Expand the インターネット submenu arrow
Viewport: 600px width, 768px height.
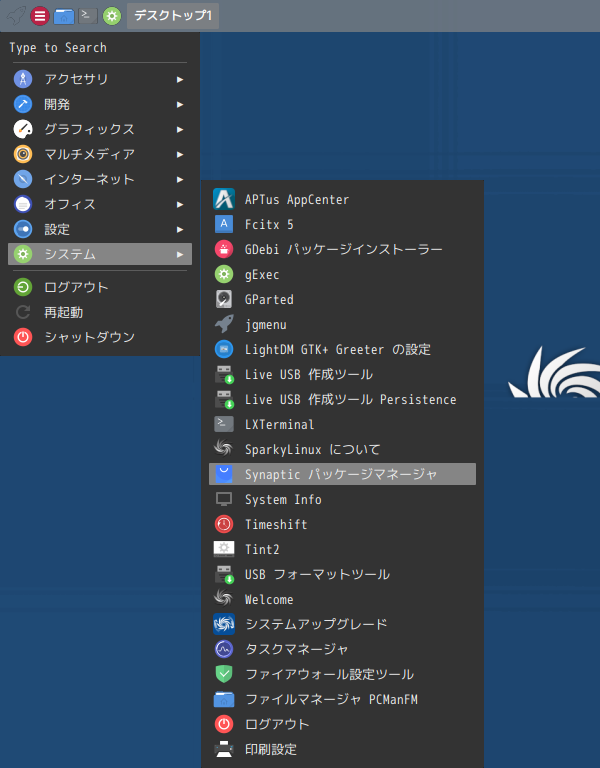tap(180, 179)
